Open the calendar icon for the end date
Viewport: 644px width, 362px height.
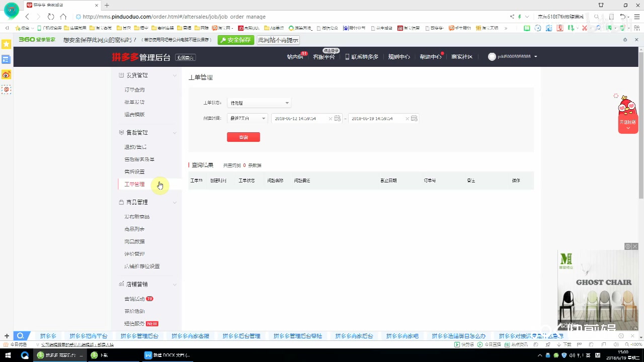(414, 119)
